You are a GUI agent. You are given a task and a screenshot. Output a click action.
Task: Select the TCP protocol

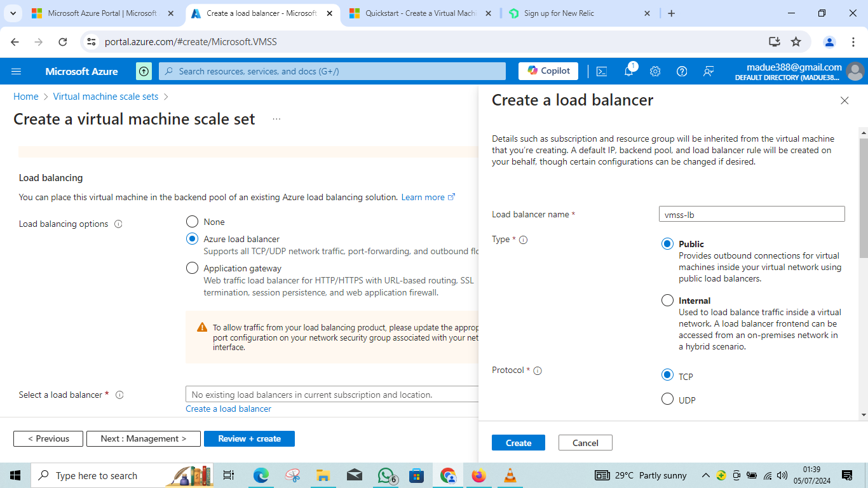(x=667, y=375)
